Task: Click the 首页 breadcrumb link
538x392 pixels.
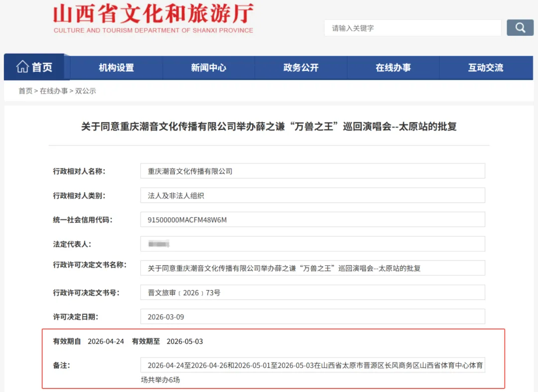Action: click(x=25, y=91)
